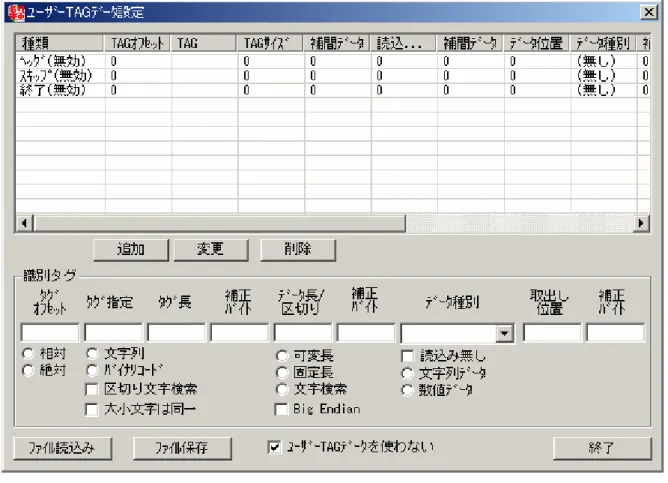This screenshot has width=668, height=483.
Task: Open the データ種別 dropdown list
Action: click(504, 333)
